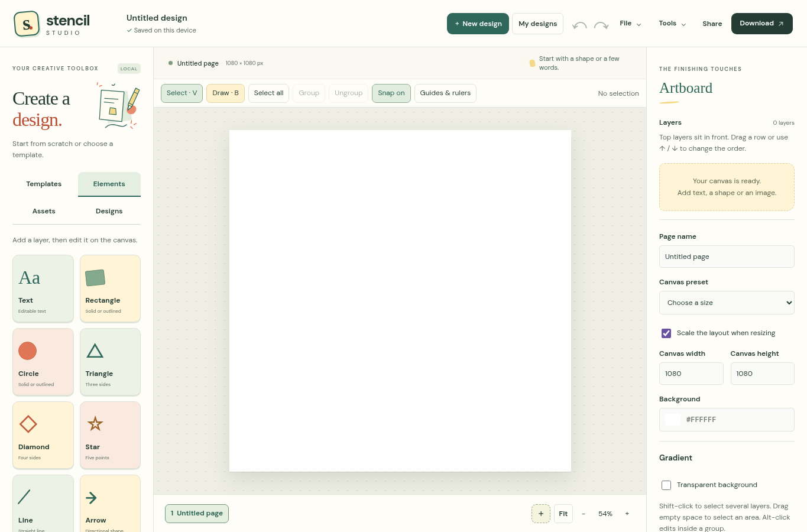Viewport: 807px width, 532px height.
Task: Click the Guides & rulers button
Action: (445, 93)
